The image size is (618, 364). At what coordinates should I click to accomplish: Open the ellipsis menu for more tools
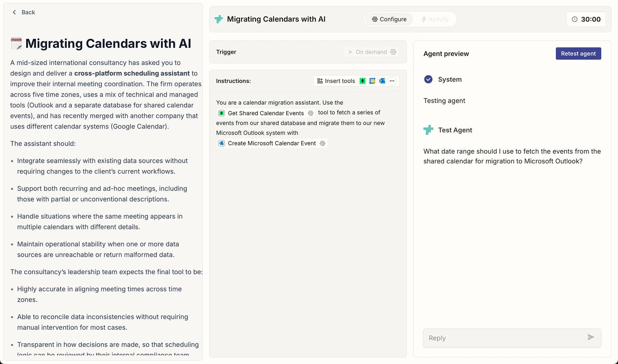[x=392, y=81]
